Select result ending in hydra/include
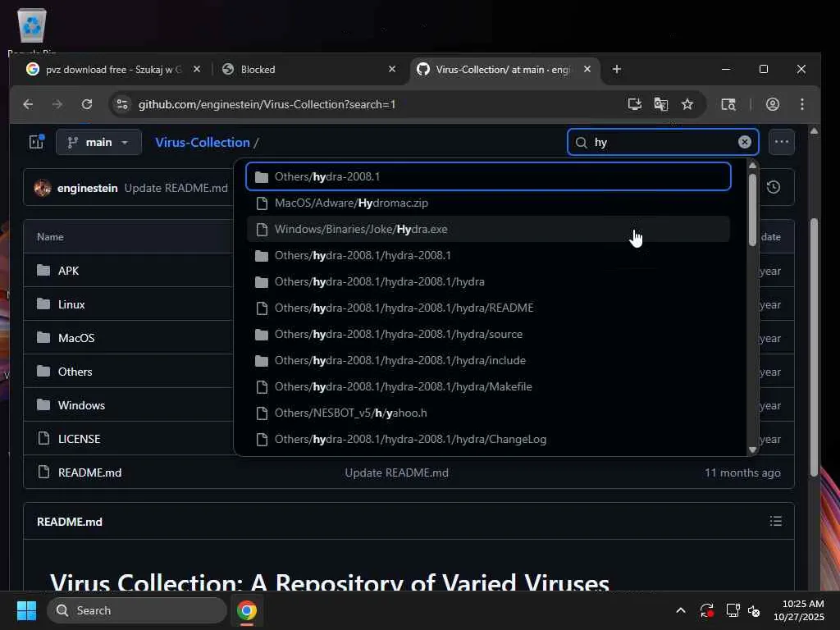 488,360
